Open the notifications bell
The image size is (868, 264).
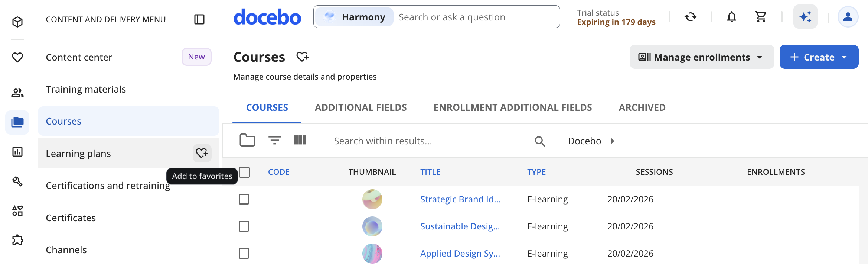click(x=731, y=17)
